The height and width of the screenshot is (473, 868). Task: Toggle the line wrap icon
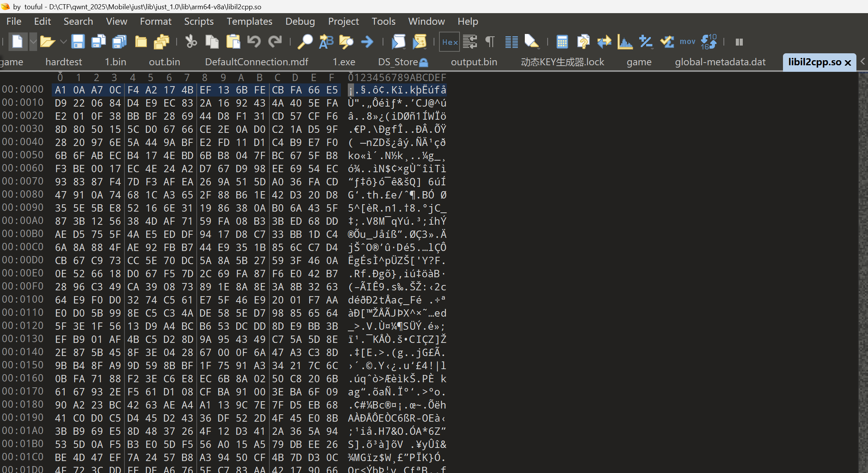coord(470,42)
